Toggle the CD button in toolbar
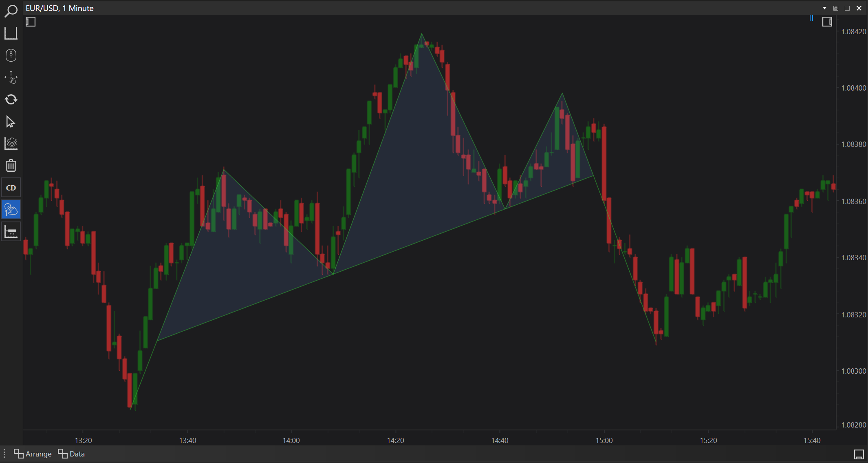Screen dimensions: 868x463 point(11,188)
